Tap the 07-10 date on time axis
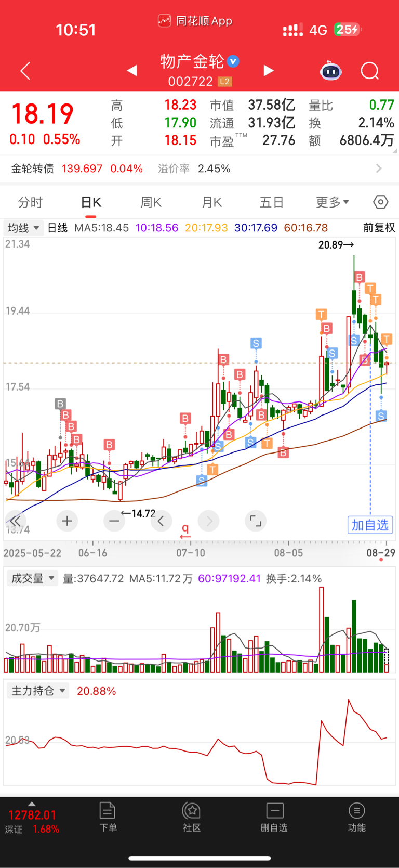Image resolution: width=399 pixels, height=868 pixels. click(191, 553)
